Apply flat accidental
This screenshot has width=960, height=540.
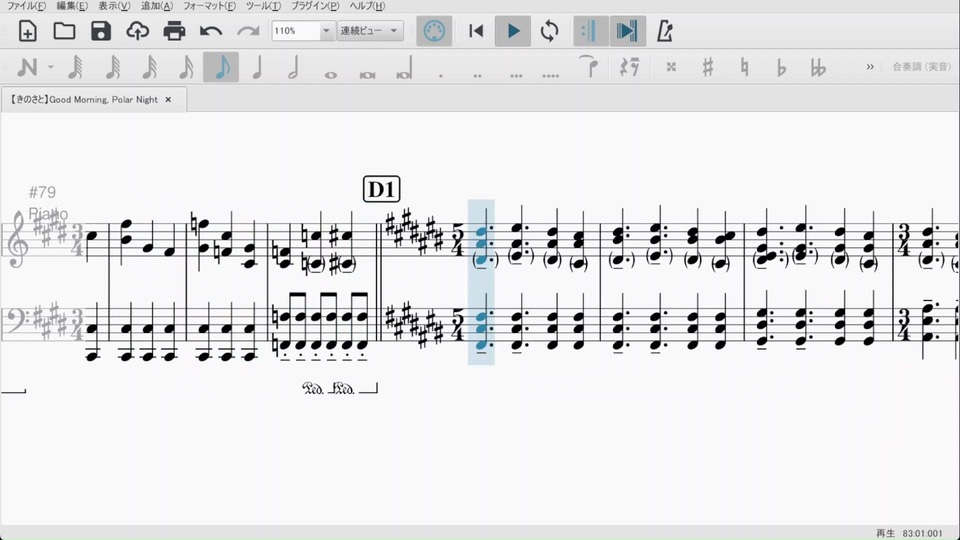tap(781, 67)
